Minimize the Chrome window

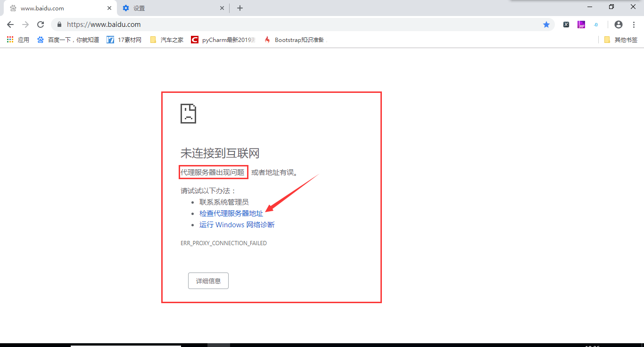click(590, 7)
